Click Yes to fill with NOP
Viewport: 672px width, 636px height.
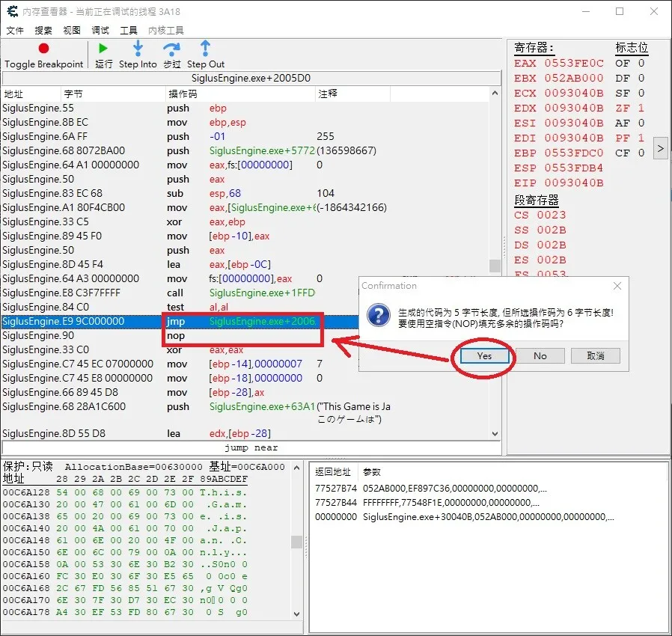pyautogui.click(x=484, y=355)
